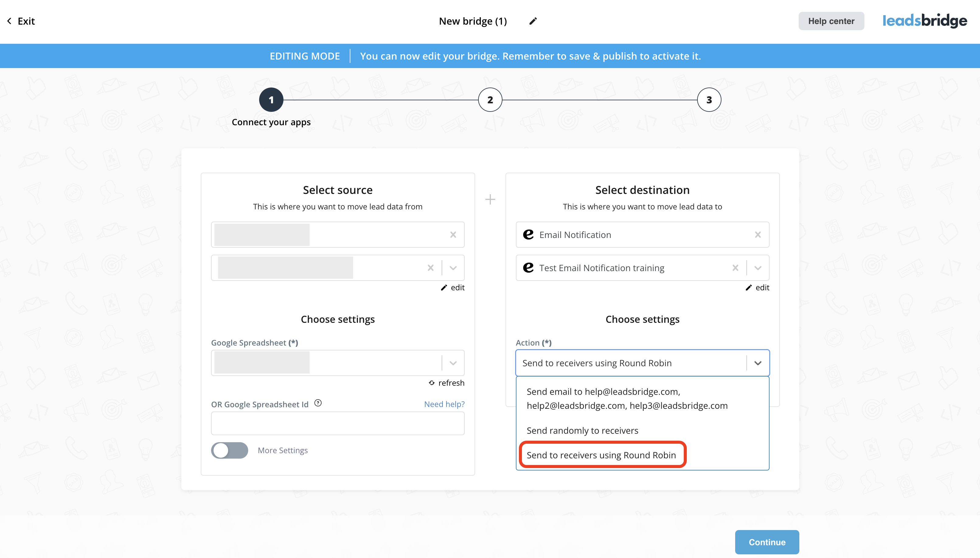Image resolution: width=980 pixels, height=558 pixels.
Task: Open the Help center
Action: tap(831, 21)
